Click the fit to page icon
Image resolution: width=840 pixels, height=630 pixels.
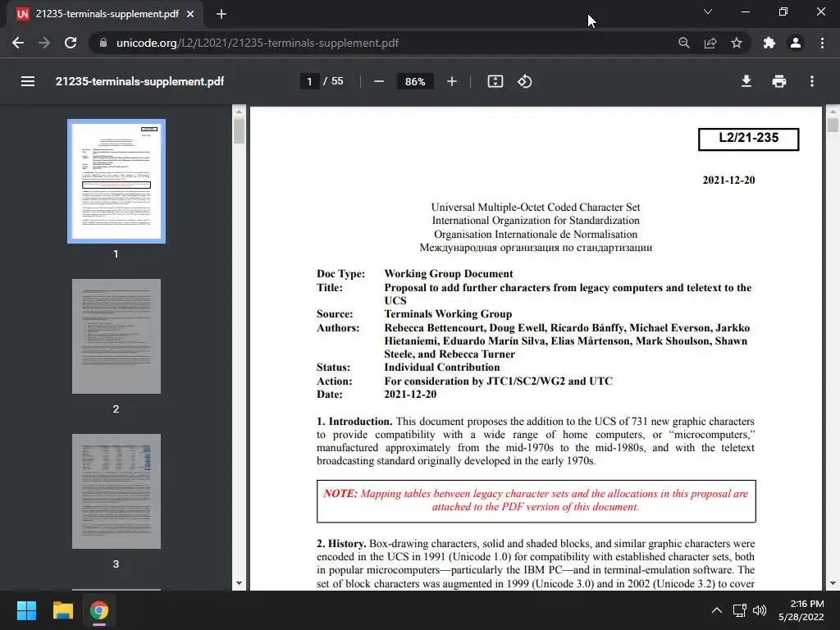coord(495,81)
